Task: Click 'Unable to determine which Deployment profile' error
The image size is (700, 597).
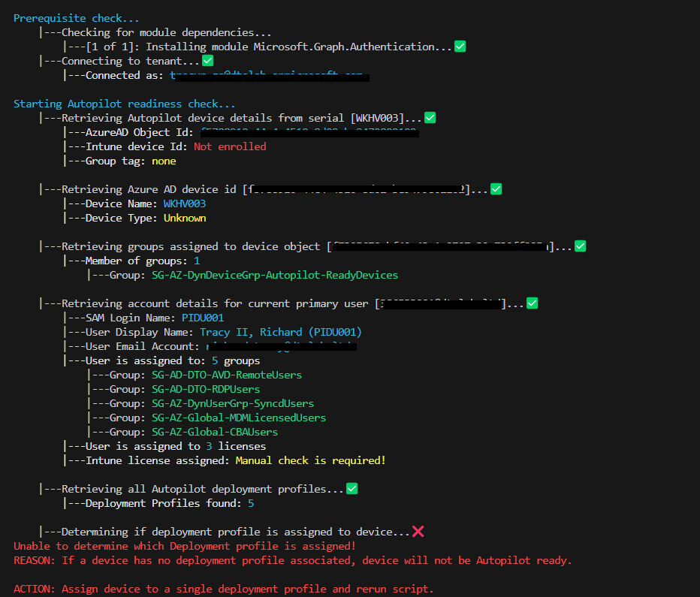Action: click(x=185, y=547)
